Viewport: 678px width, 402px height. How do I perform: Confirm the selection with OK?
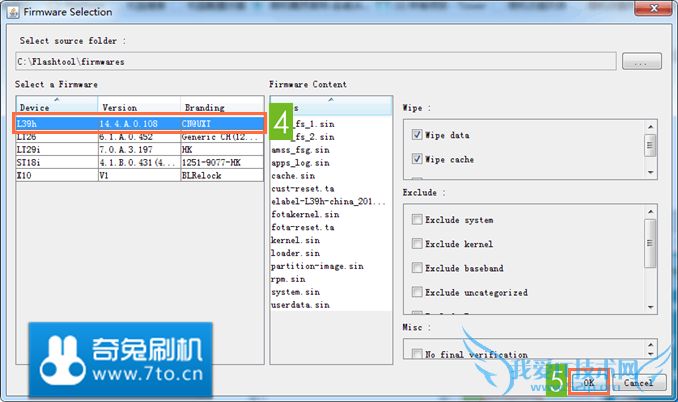pyautogui.click(x=588, y=382)
